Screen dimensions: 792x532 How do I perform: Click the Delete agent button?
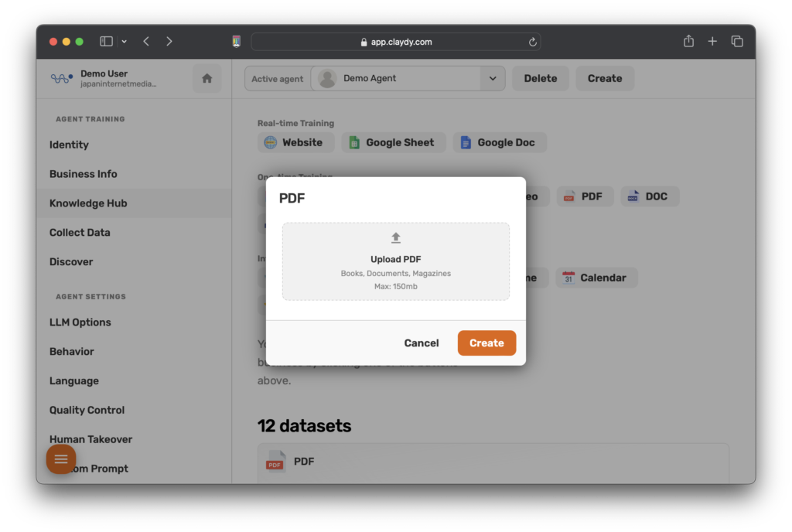[540, 78]
